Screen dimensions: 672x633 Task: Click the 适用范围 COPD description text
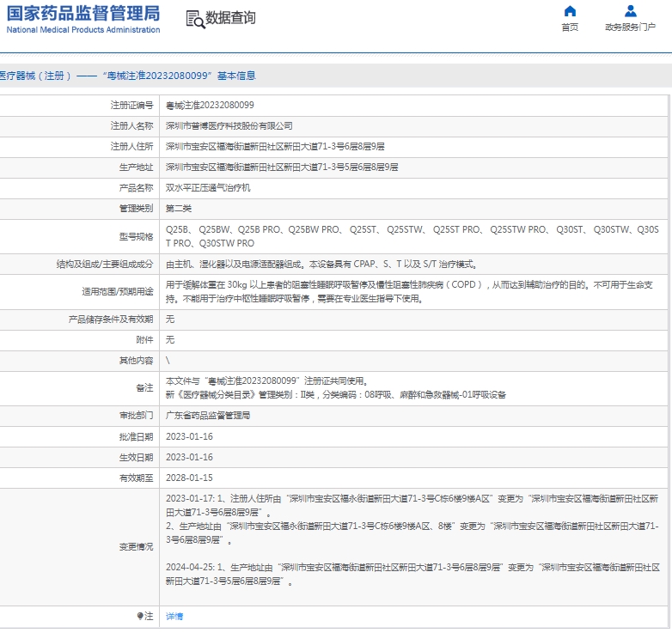(x=409, y=292)
